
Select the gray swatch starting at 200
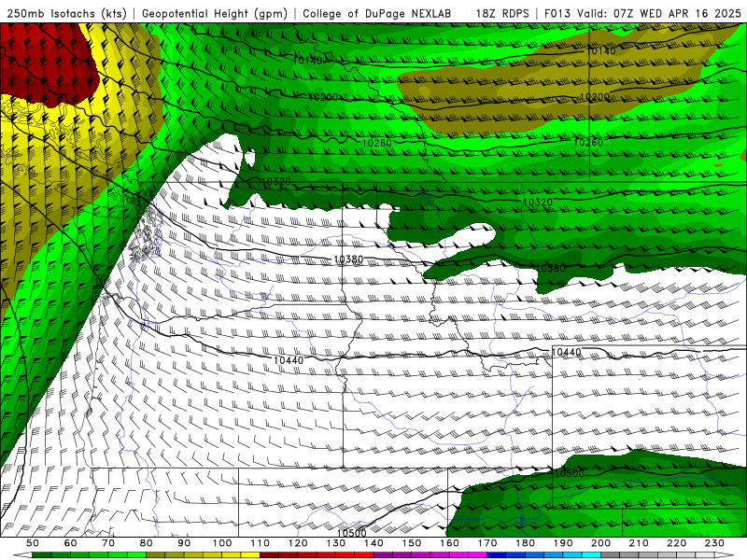tap(611, 555)
